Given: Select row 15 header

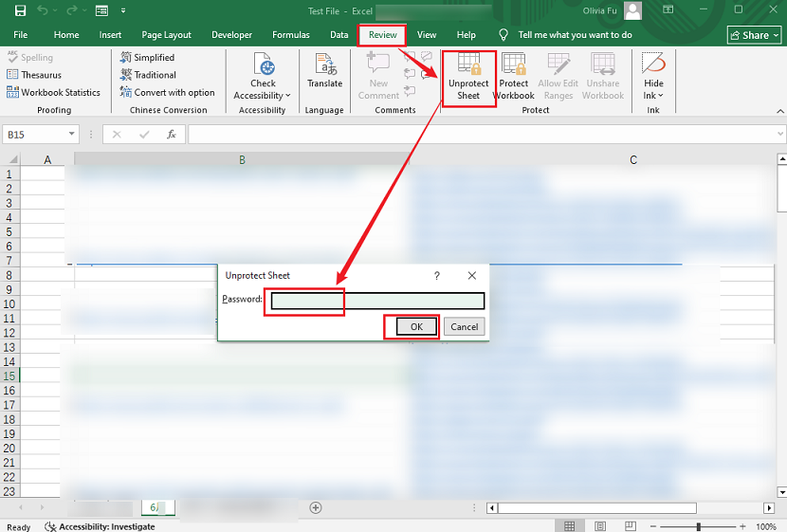Looking at the screenshot, I should point(9,376).
